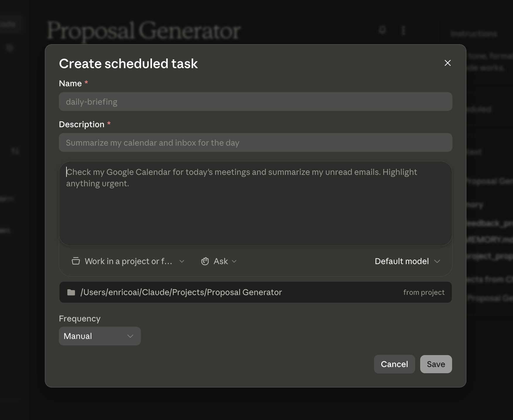Click the hand Ask permission icon
Viewport: 513px width, 420px height.
(205, 261)
